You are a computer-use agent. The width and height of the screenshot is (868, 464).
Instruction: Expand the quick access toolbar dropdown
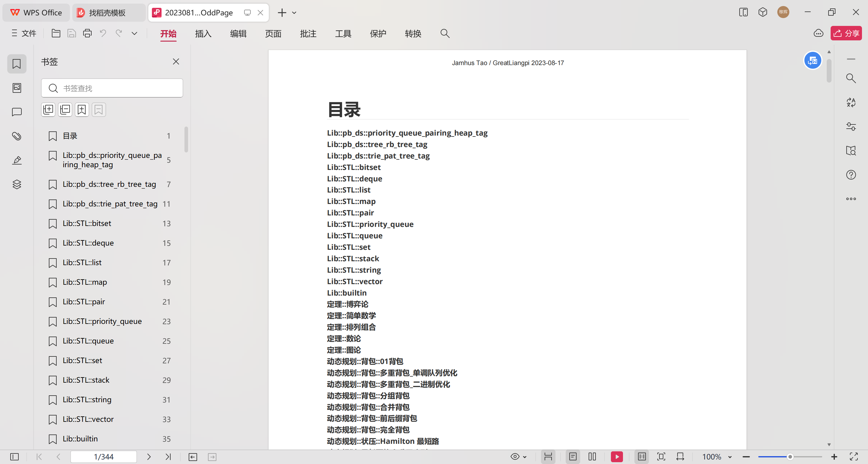pos(134,33)
